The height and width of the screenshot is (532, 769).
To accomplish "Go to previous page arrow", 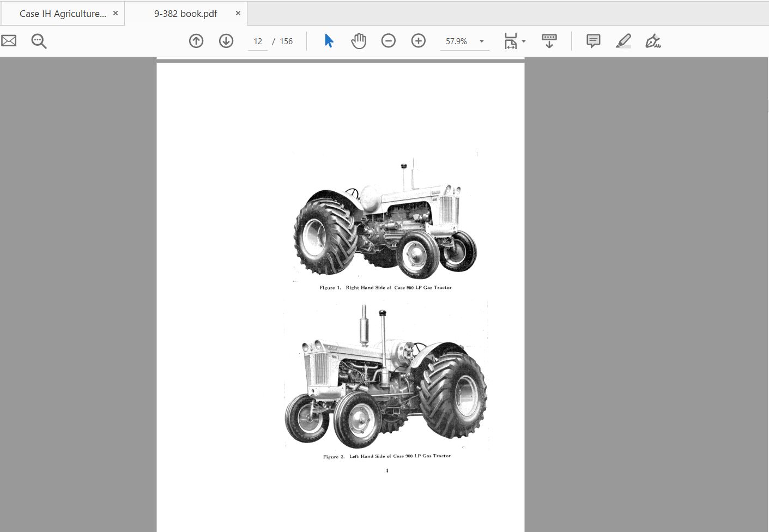I will coord(196,41).
